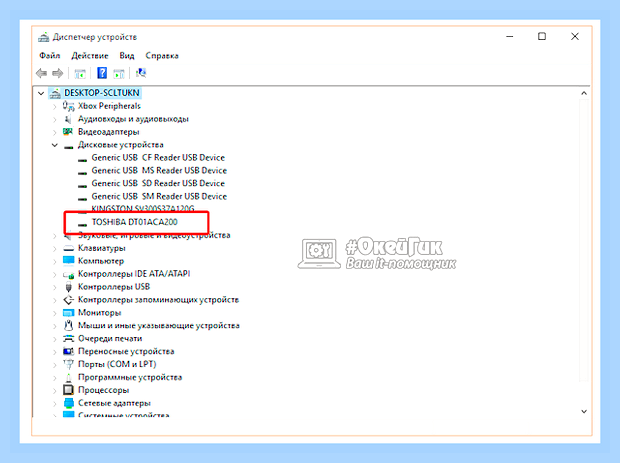Select the Очереди печати label
The image size is (620, 463).
click(110, 338)
